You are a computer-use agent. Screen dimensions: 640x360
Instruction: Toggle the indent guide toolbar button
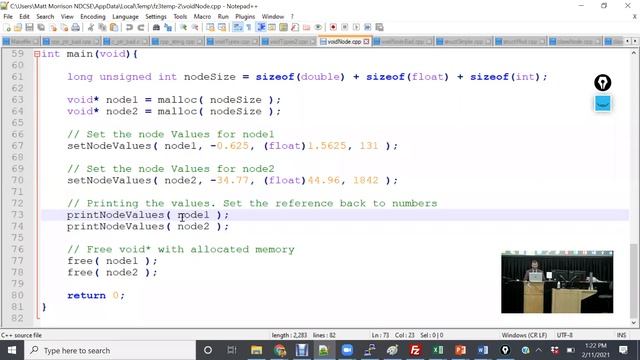pyautogui.click(x=261, y=27)
